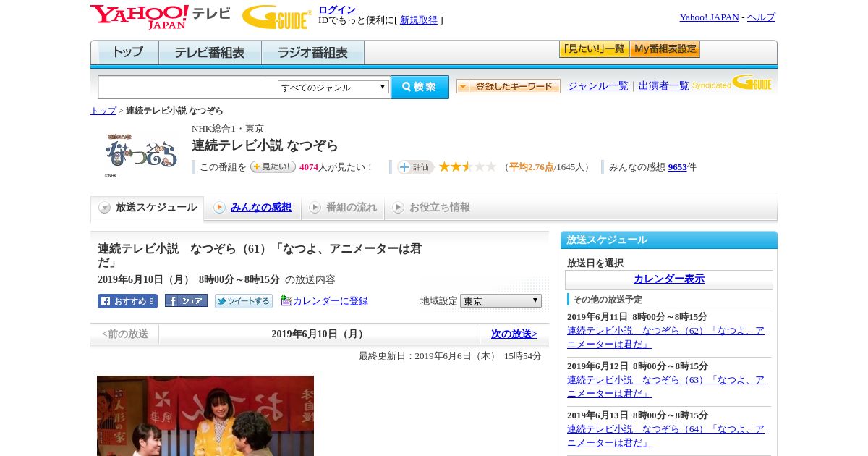The image size is (868, 456).
Task: Click the Syndicated G-GUIDE logo
Action: point(733,83)
